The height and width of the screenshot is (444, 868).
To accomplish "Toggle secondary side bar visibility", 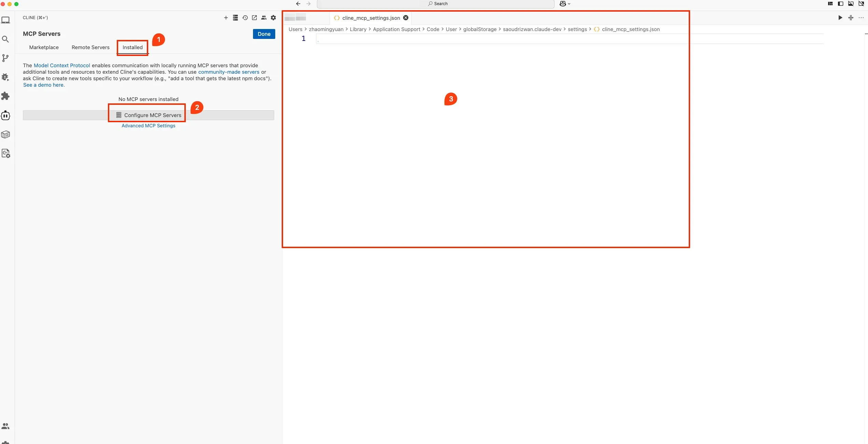I will pyautogui.click(x=861, y=4).
